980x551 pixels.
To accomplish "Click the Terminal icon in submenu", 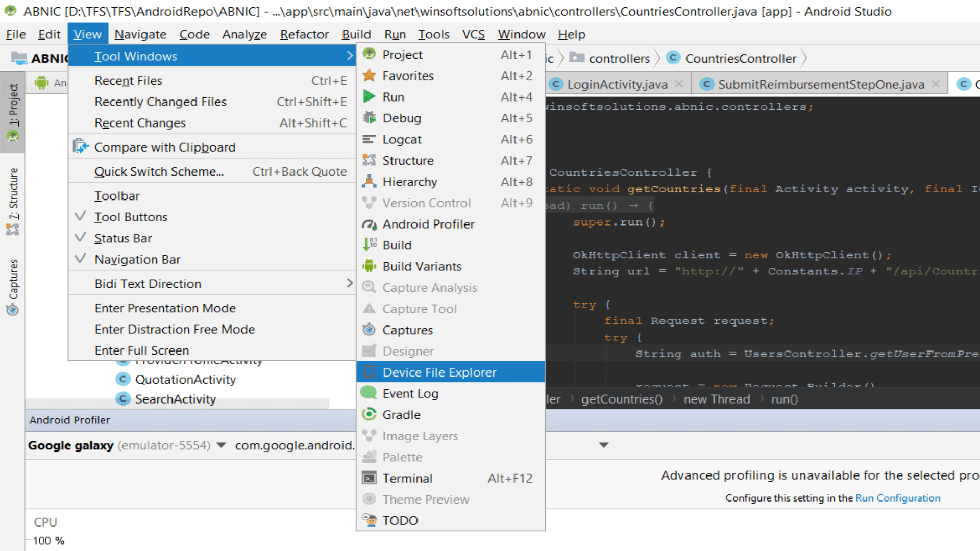I will (369, 478).
